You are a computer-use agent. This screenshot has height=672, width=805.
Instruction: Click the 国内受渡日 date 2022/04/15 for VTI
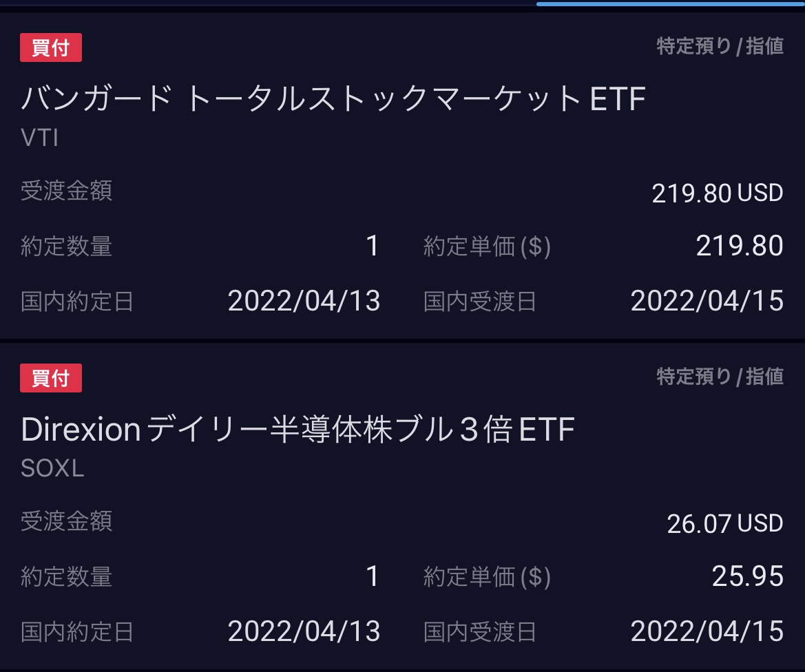[707, 300]
